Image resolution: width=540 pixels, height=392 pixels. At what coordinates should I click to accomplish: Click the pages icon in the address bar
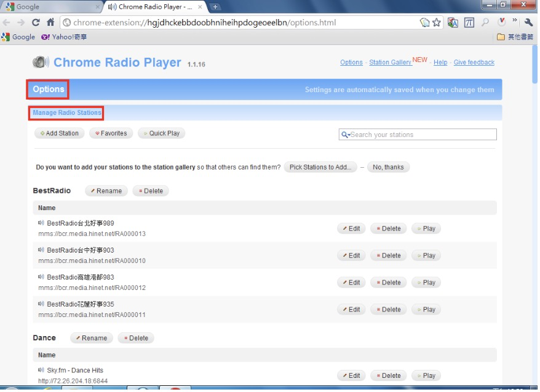tap(424, 23)
